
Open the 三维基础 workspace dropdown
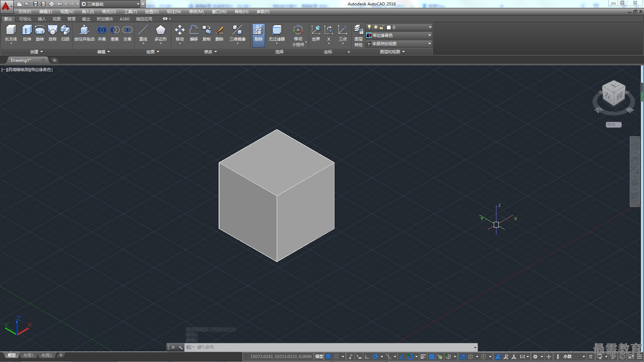pyautogui.click(x=110, y=4)
